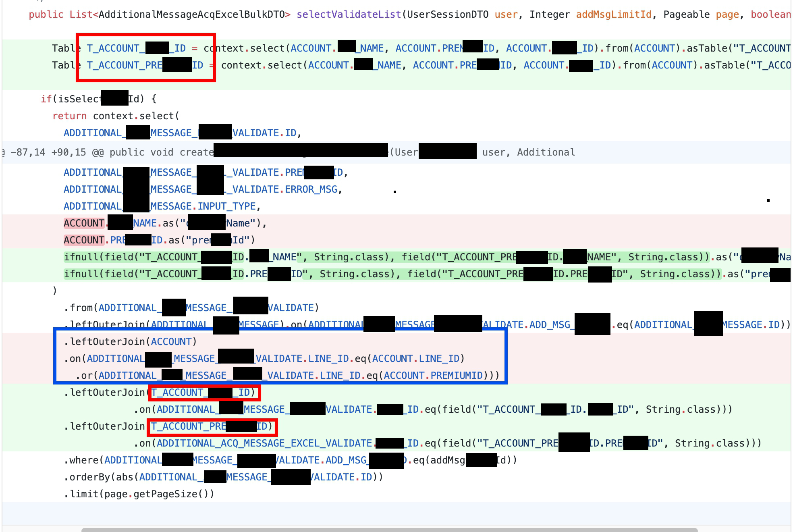Click ACCOUNT.LINE_ID in the removed on-clause

pyautogui.click(x=416, y=359)
